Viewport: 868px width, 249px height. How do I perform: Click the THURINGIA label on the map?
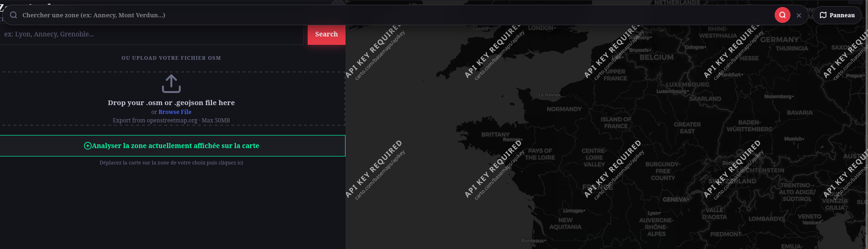[792, 49]
